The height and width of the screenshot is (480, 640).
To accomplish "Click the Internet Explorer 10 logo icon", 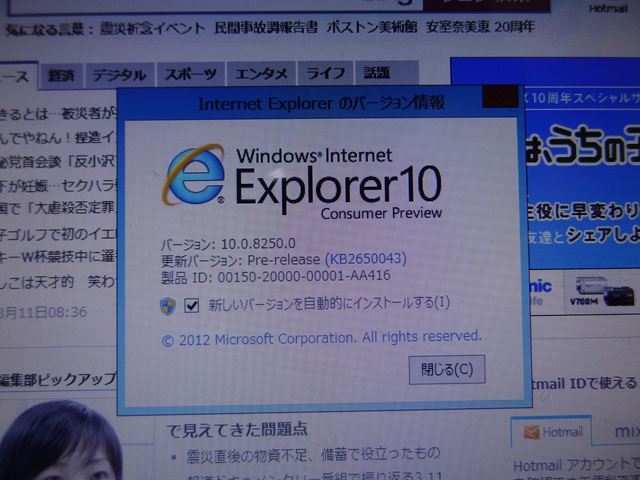I will point(193,175).
